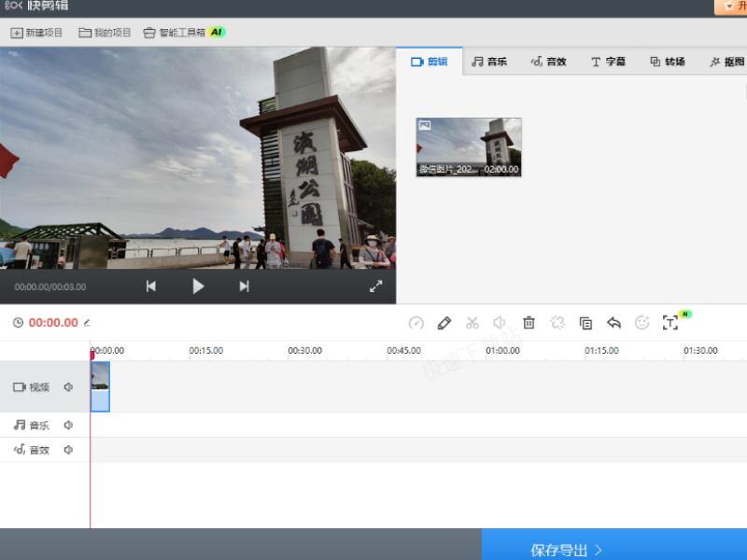Click the red 00:00.00 timecode

pyautogui.click(x=53, y=322)
